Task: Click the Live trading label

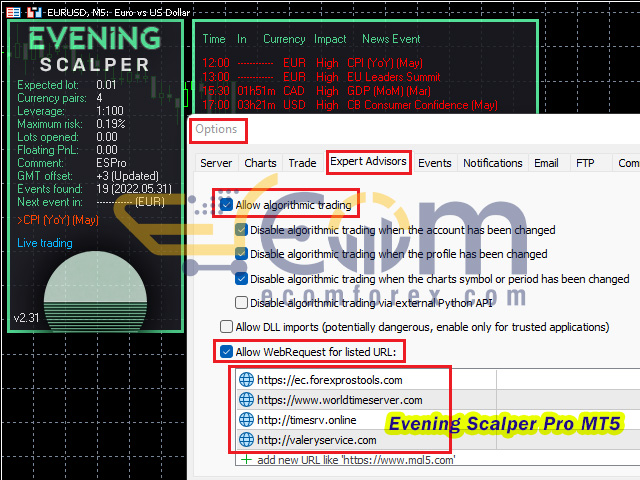Action: [x=45, y=243]
